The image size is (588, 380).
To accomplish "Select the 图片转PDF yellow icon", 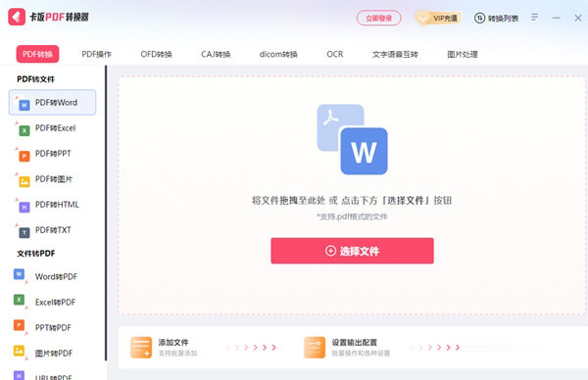I will click(21, 352).
